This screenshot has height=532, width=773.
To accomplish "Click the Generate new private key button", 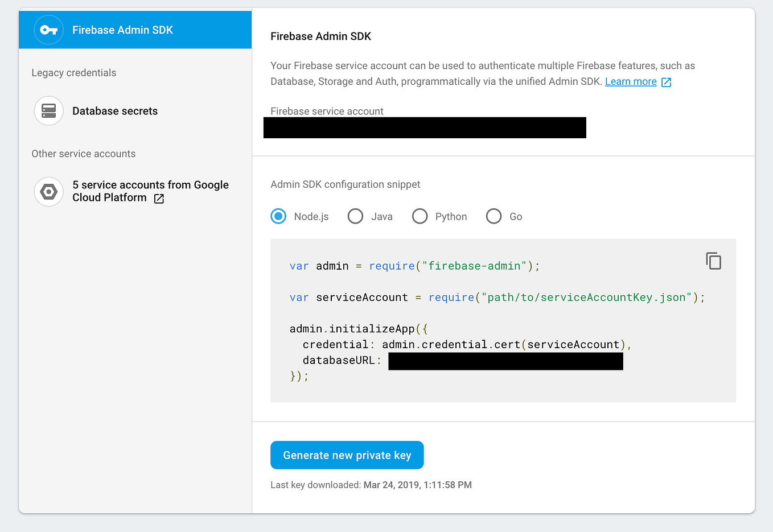I will [x=347, y=455].
